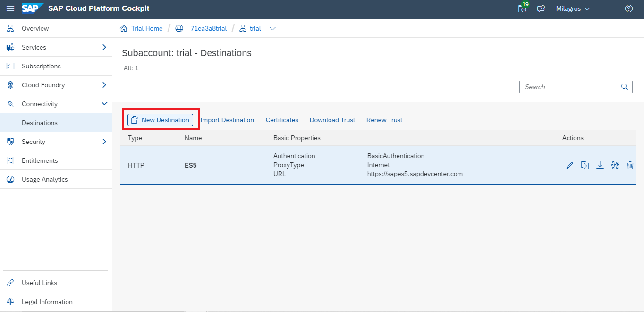644x312 pixels.
Task: Open notifications icon showing 19
Action: click(x=523, y=8)
